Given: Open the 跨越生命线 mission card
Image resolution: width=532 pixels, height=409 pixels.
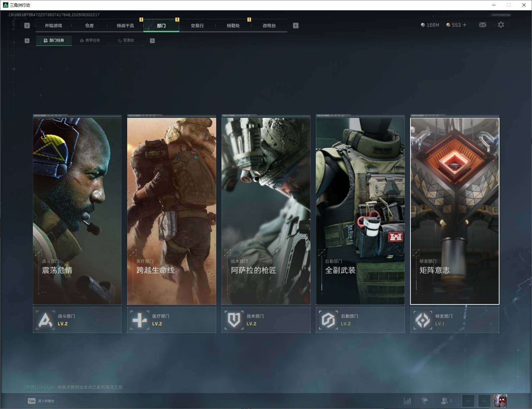Looking at the screenshot, I should (172, 211).
